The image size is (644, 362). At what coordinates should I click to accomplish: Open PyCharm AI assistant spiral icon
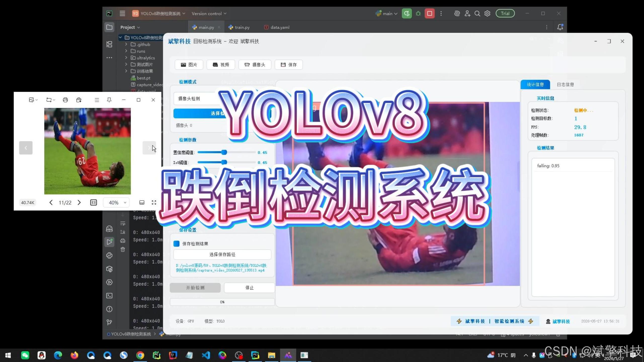point(457,13)
